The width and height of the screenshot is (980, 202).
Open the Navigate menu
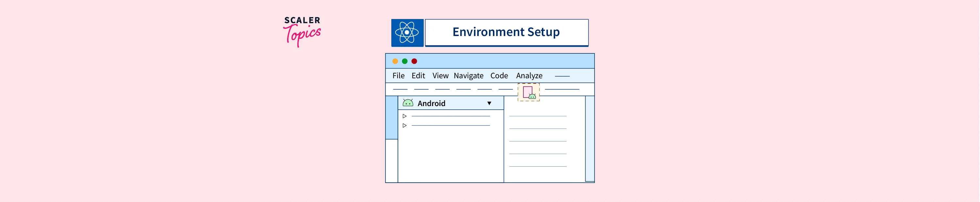(x=468, y=76)
